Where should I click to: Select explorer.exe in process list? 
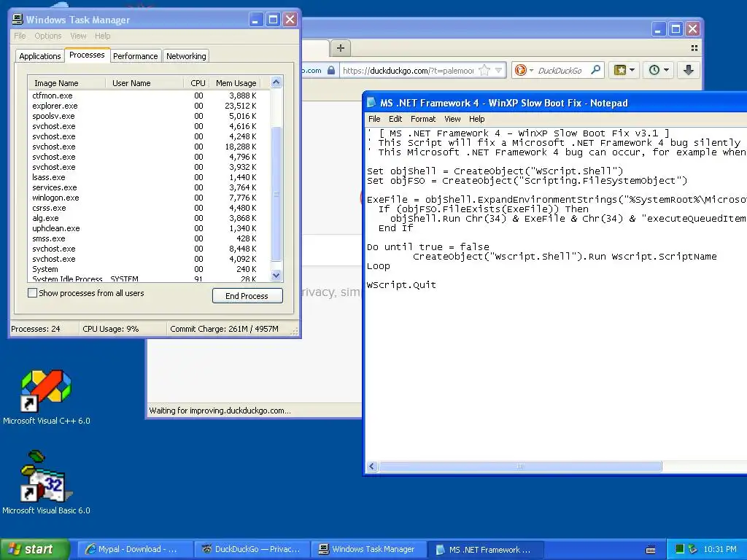(x=149, y=106)
